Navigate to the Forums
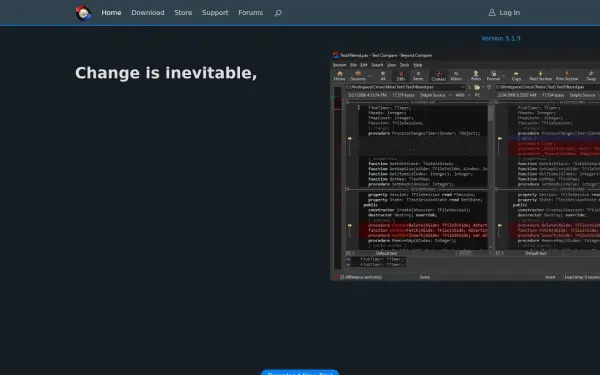Viewport: 600px width, 375px height. (x=251, y=13)
